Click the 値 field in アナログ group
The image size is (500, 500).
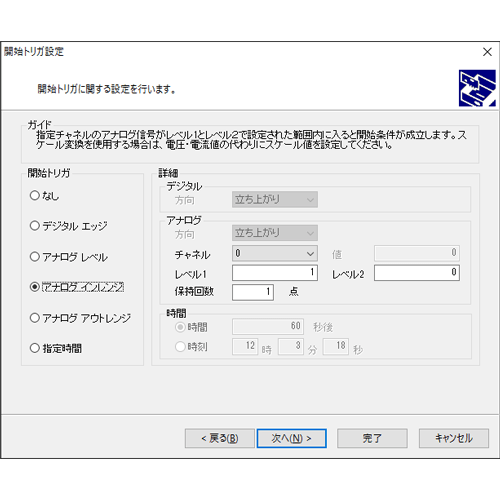click(417, 253)
